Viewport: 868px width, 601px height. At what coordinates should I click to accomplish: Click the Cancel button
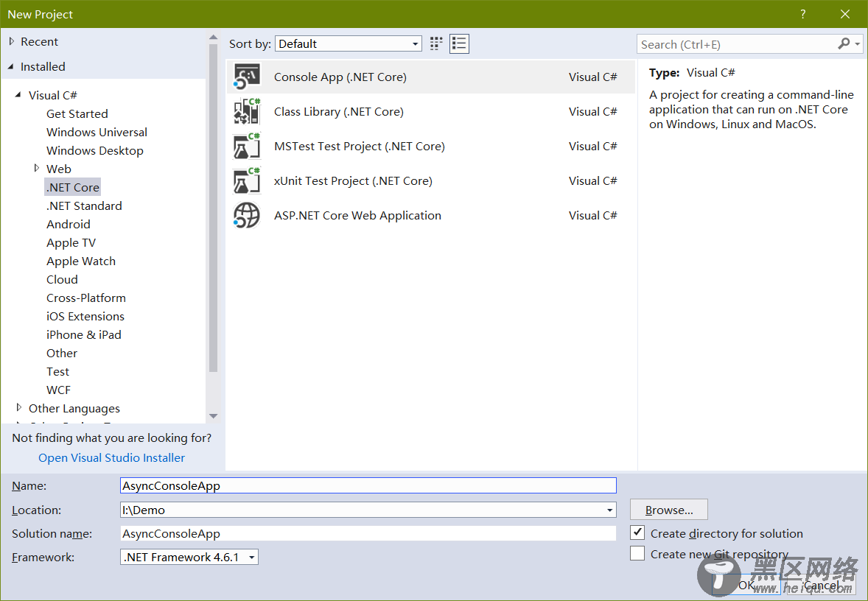pyautogui.click(x=820, y=585)
